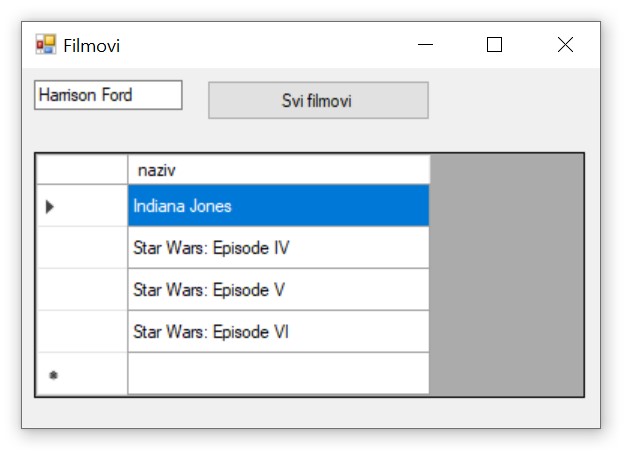The height and width of the screenshot is (458, 624).
Task: Maximize the Filmovi window
Action: point(494,45)
